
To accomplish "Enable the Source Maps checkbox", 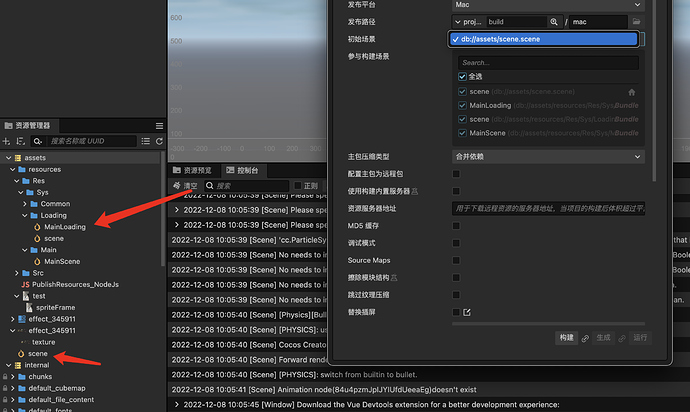I will tap(456, 260).
